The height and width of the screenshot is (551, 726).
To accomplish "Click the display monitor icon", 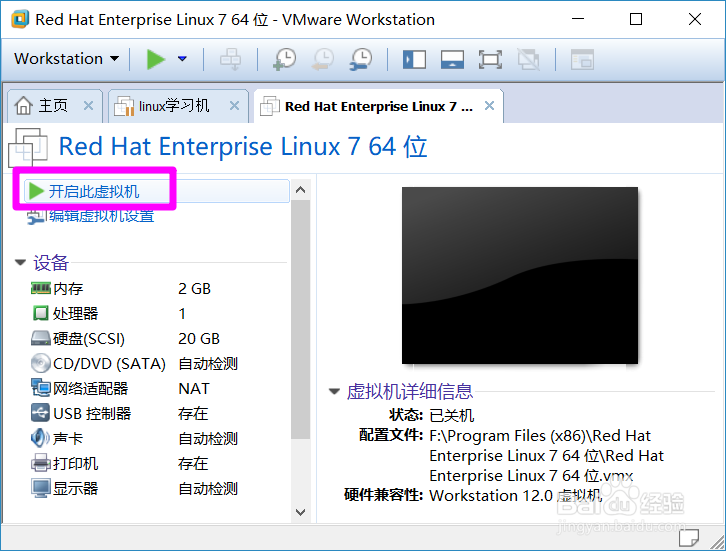I will point(41,488).
